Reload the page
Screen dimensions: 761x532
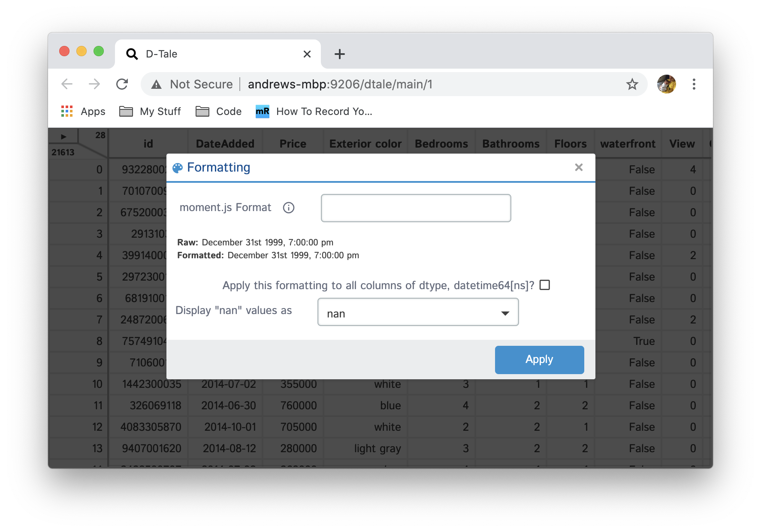[x=122, y=84]
